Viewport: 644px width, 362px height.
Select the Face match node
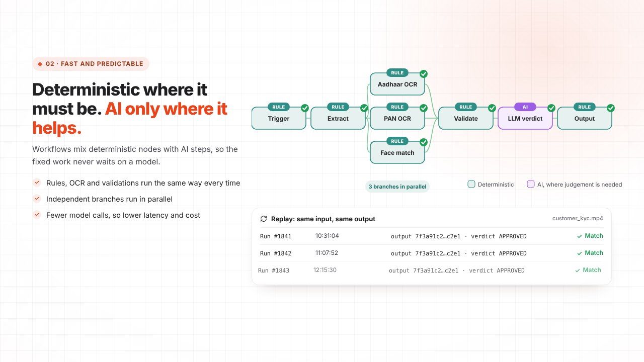pyautogui.click(x=397, y=152)
